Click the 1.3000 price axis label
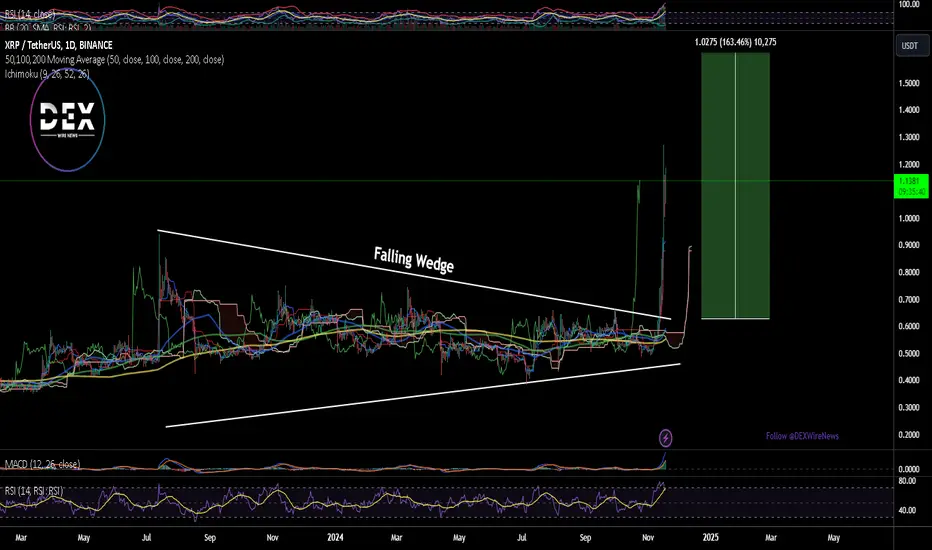Screen dimensions: 932x550 pyautogui.click(x=909, y=137)
